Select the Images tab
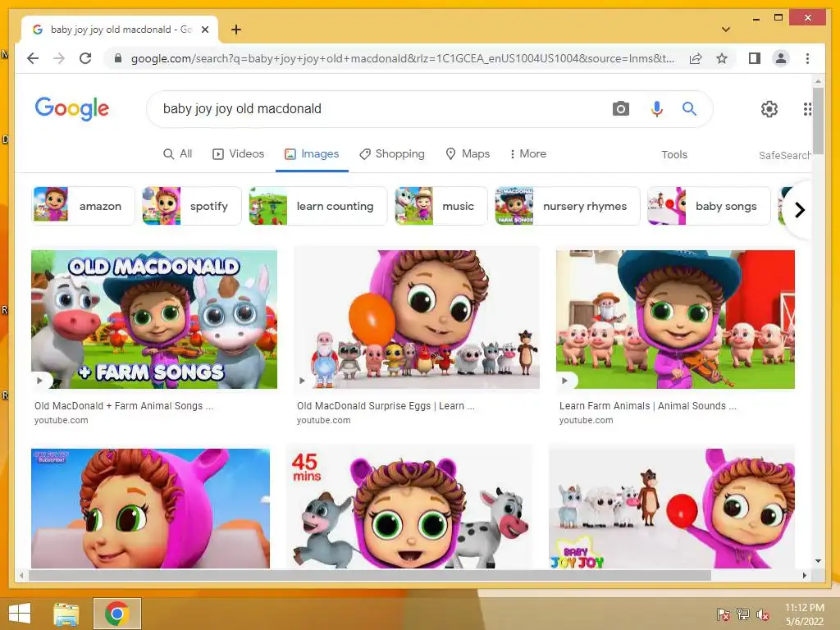Image resolution: width=840 pixels, height=630 pixels. tap(312, 153)
